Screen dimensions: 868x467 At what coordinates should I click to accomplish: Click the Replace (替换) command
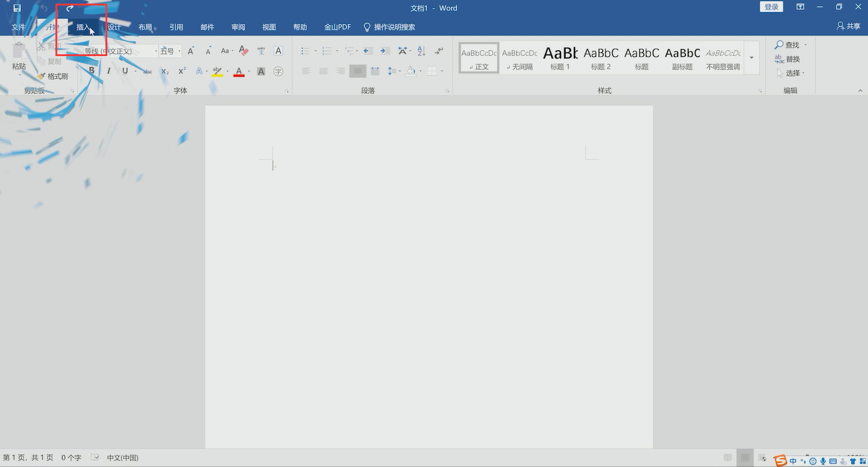pyautogui.click(x=788, y=59)
